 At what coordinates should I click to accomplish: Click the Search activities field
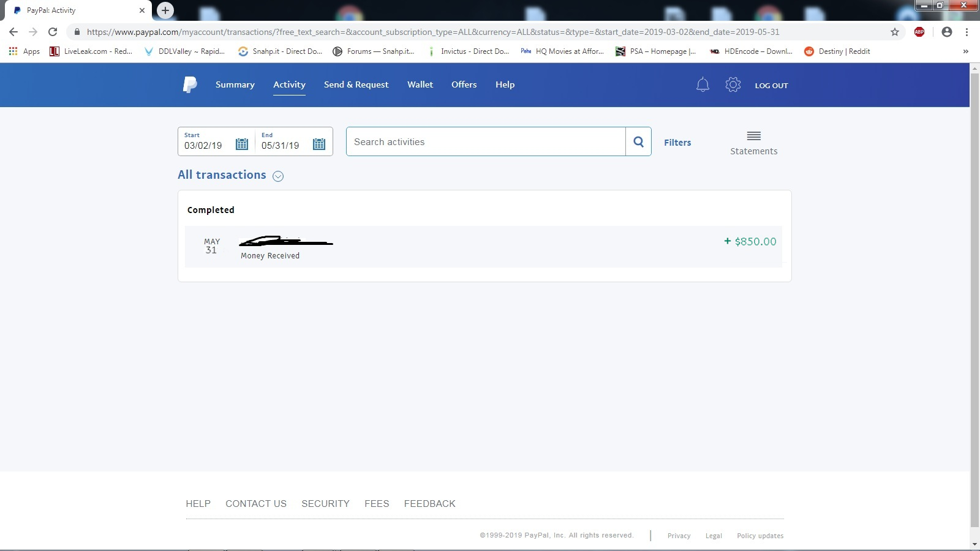click(x=486, y=141)
